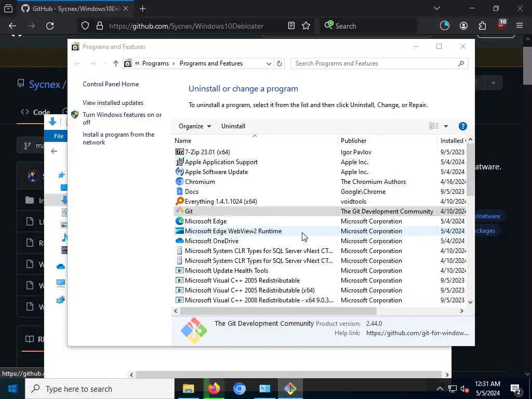This screenshot has width=532, height=399.
Task: Open Firefox from the taskbar
Action: click(214, 389)
